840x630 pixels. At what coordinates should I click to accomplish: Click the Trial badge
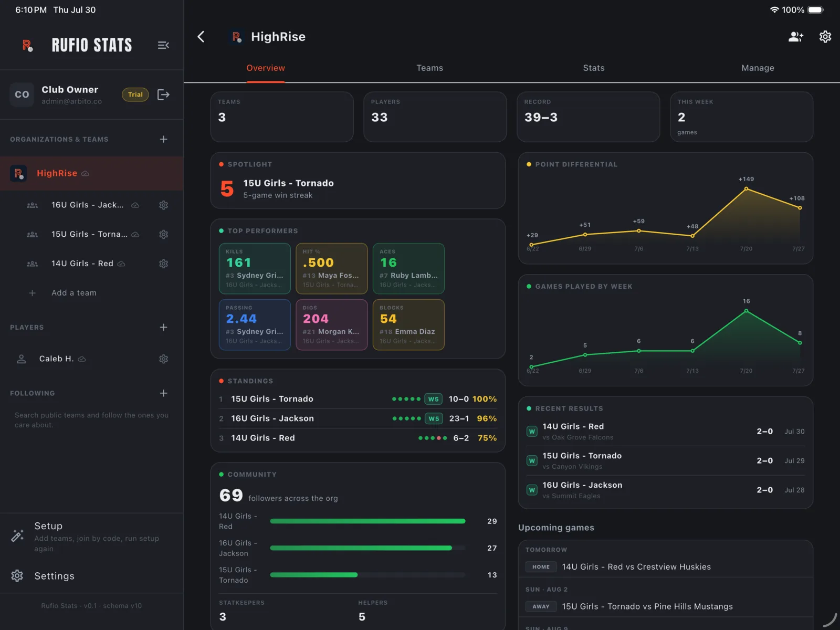[x=135, y=94]
